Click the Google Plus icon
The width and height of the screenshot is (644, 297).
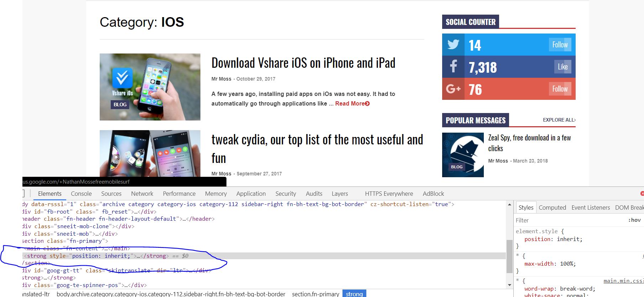453,89
